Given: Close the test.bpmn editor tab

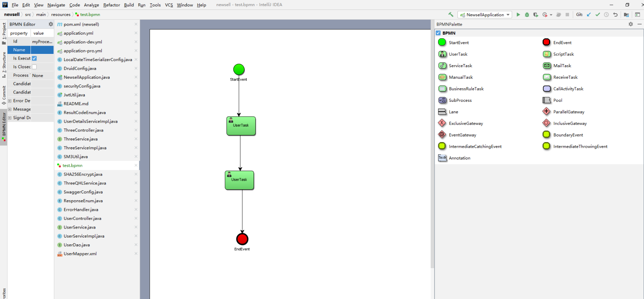Looking at the screenshot, I should (136, 166).
